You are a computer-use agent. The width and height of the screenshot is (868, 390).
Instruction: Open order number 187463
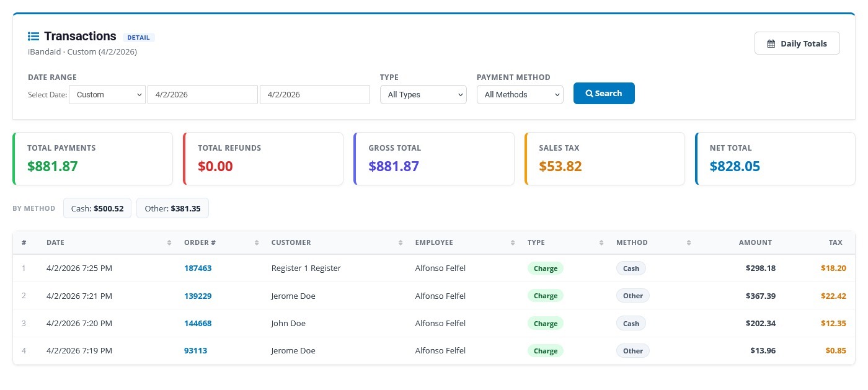coord(198,268)
